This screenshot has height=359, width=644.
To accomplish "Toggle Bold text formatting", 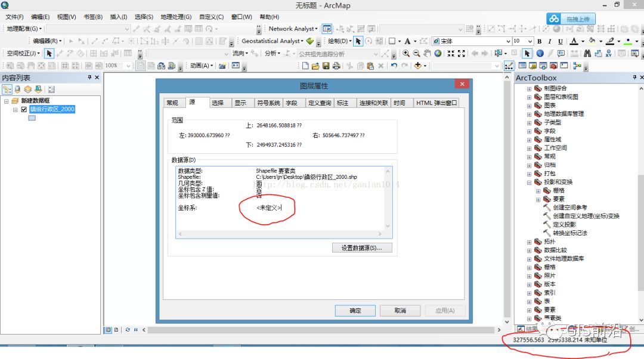I will pyautogui.click(x=539, y=41).
